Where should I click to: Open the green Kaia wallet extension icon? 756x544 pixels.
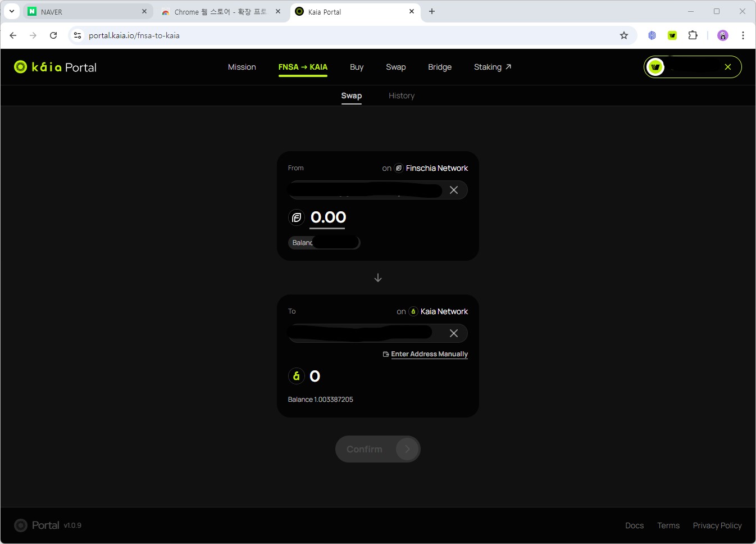pos(672,35)
